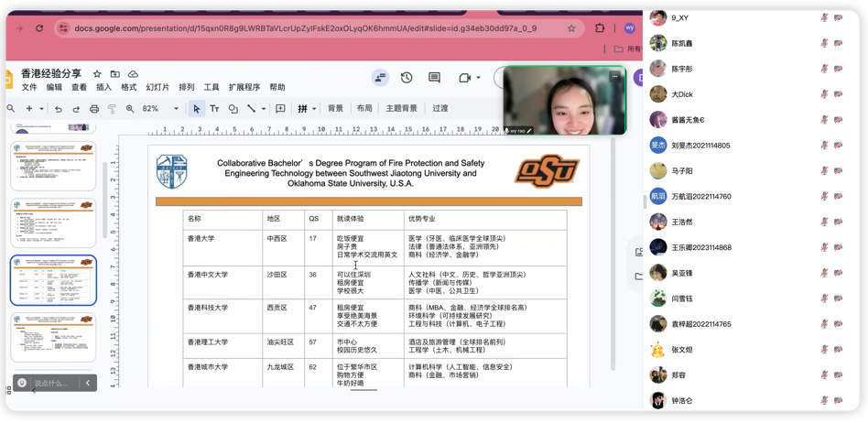
Task: Click the paint format roller icon
Action: point(112,109)
